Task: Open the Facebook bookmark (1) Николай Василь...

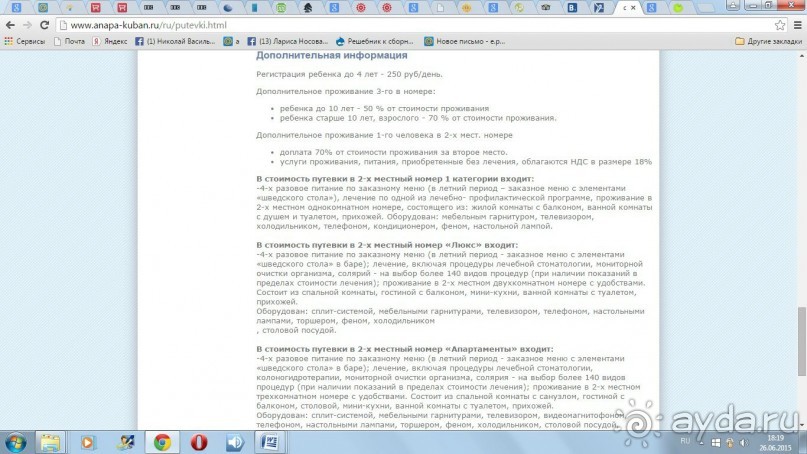Action: point(175,41)
